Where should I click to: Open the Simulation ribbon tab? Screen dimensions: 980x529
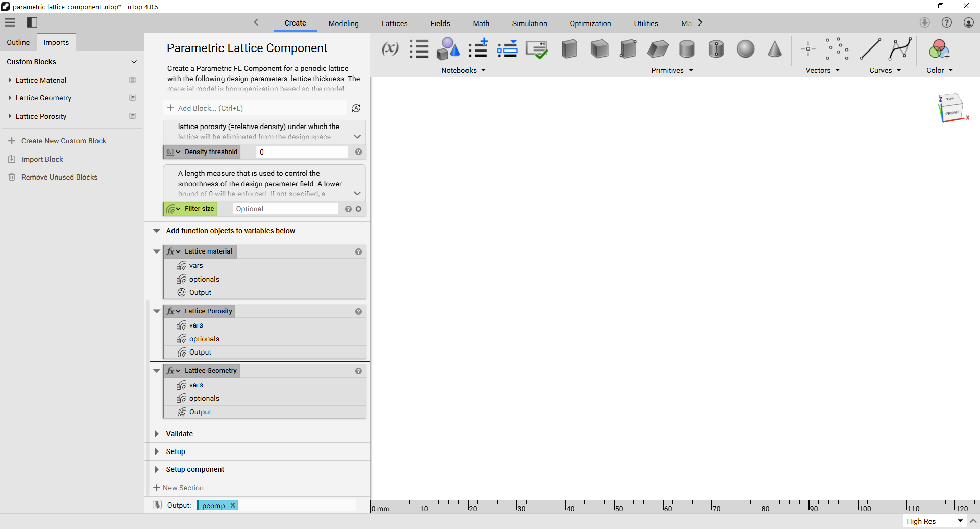click(529, 23)
